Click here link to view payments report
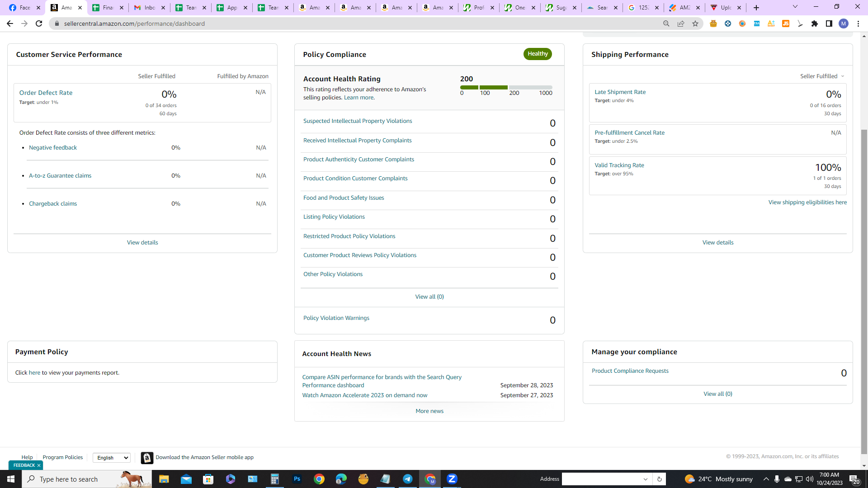Viewport: 868px width, 488px height. pyautogui.click(x=34, y=373)
